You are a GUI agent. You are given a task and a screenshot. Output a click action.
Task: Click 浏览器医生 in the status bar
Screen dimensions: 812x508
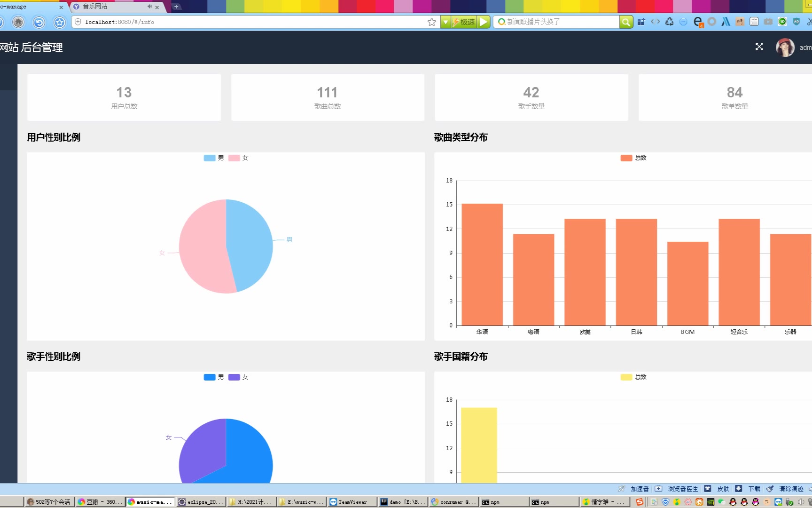click(x=682, y=489)
